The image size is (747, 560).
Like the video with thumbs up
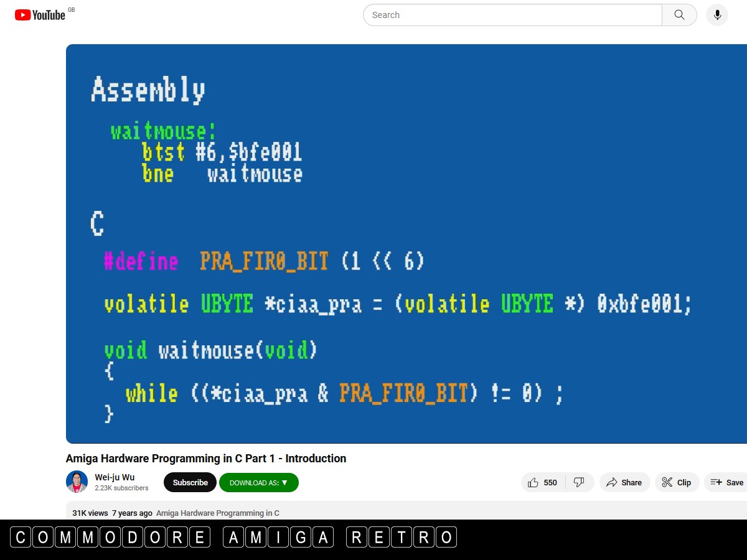point(534,482)
